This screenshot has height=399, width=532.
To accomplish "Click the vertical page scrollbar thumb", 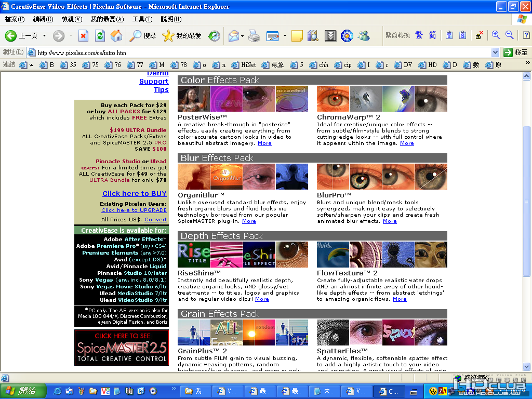I will pyautogui.click(x=526, y=201).
